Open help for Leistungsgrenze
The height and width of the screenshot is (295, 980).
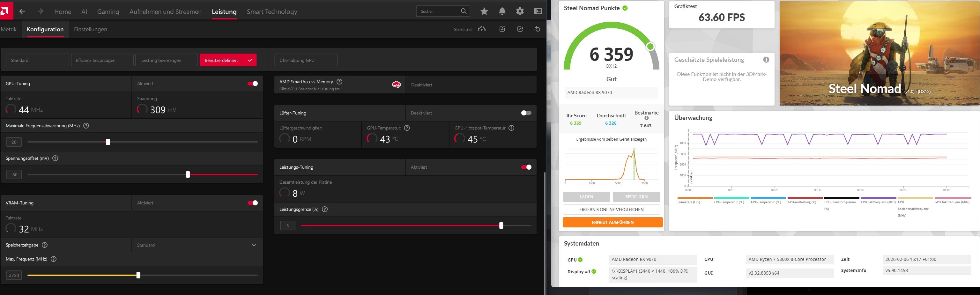(x=324, y=210)
